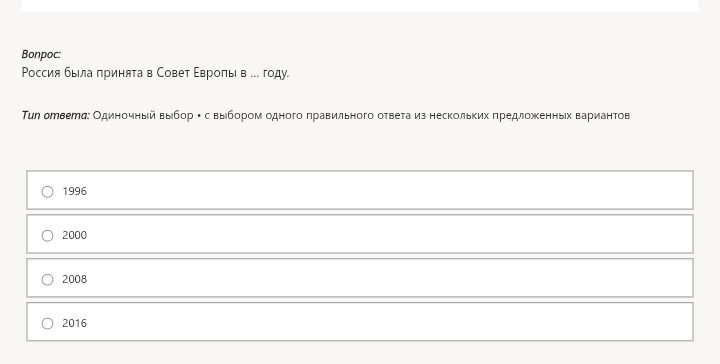This screenshot has height=364, width=720.
Task: Click the italic "Вопрос:" heading
Action: (41, 54)
